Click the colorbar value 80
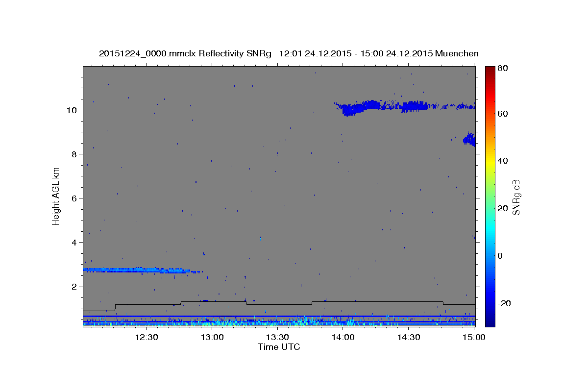The width and height of the screenshot is (588, 392). click(503, 69)
